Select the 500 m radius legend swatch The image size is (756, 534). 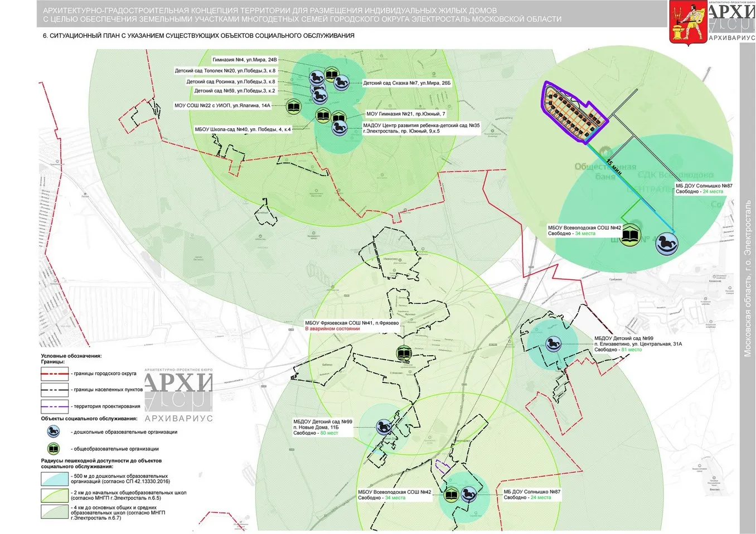(x=55, y=479)
